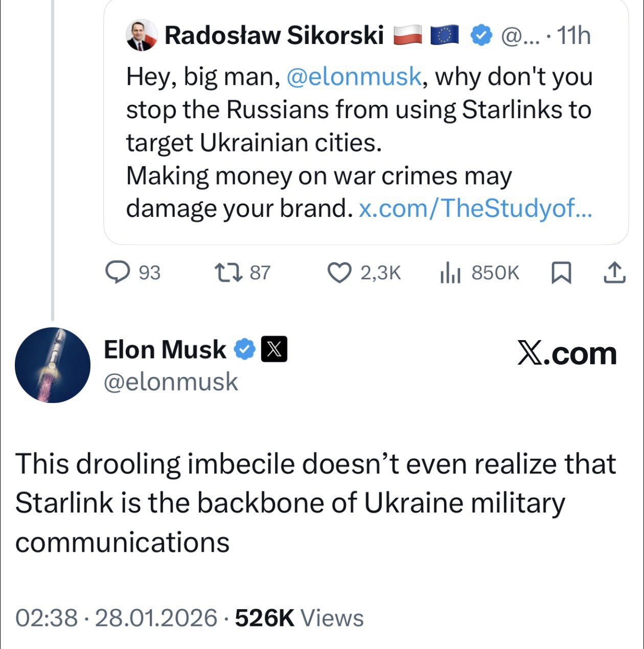The width and height of the screenshot is (644, 649).
Task: Bookmark the quoted Sikorski post
Action: 561,273
